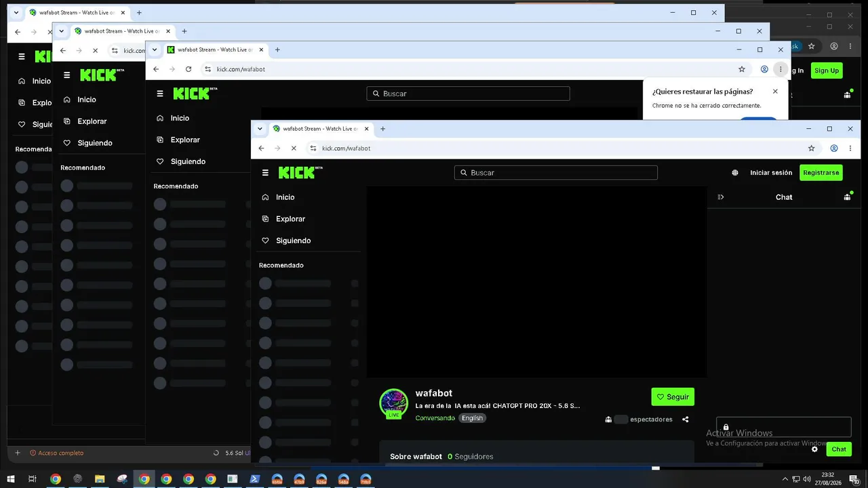Go back in the front Chrome window

click(261, 148)
